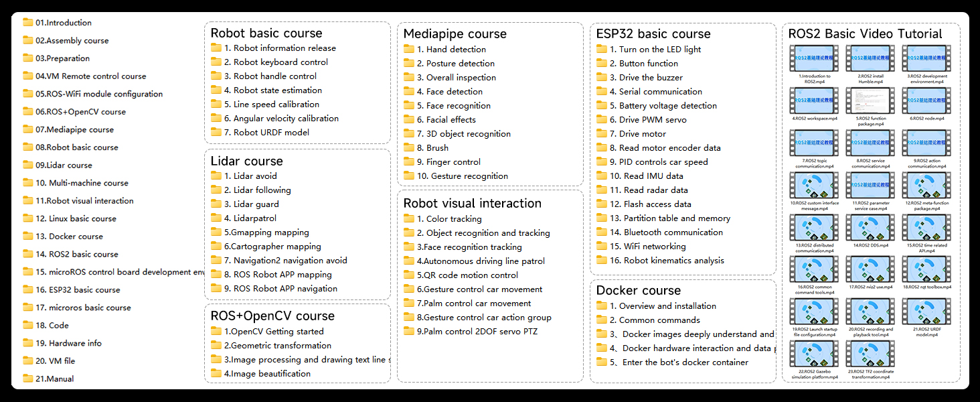Select the 14.ROS2 DDS.mp4 video thumbnail
The height and width of the screenshot is (402, 980).
[x=870, y=228]
